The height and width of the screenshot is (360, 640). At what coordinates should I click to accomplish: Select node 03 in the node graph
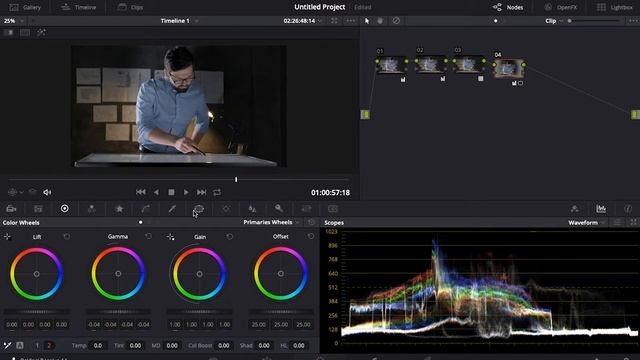pyautogui.click(x=468, y=64)
